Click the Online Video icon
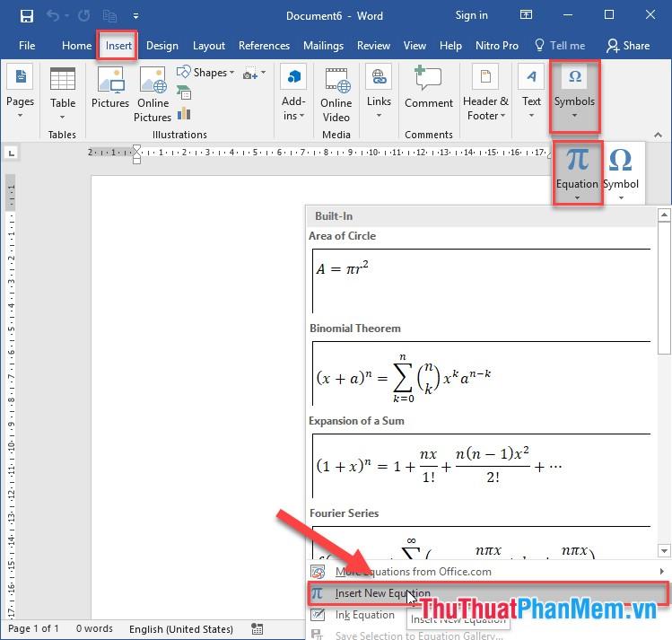Screen dimensions: 672x640 (336, 94)
